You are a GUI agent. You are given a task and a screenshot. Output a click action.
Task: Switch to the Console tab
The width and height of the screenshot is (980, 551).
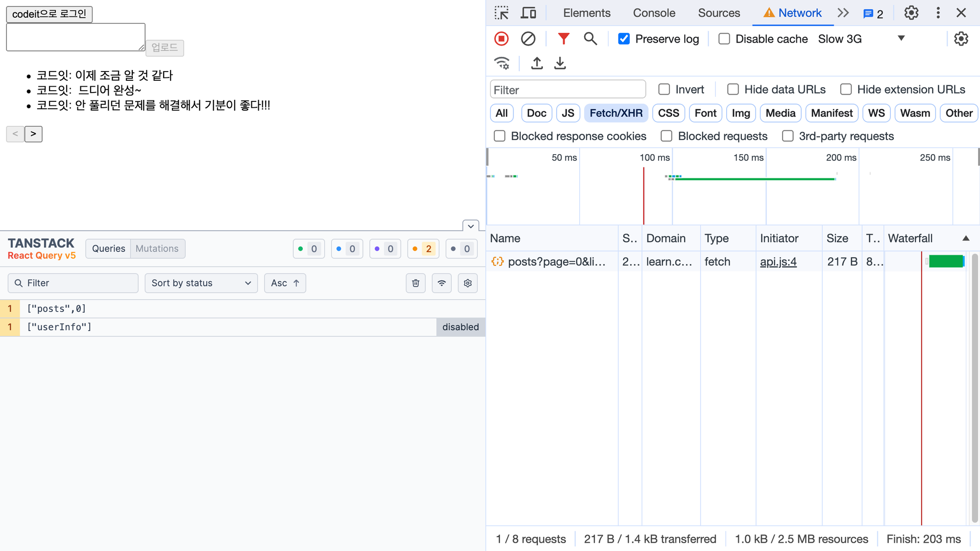tap(654, 13)
